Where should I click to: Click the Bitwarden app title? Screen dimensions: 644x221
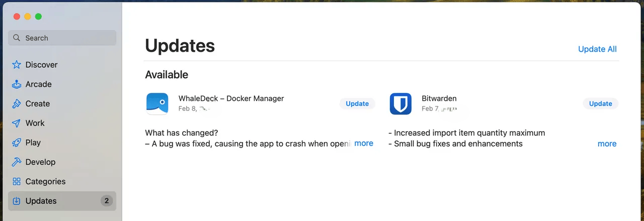439,98
